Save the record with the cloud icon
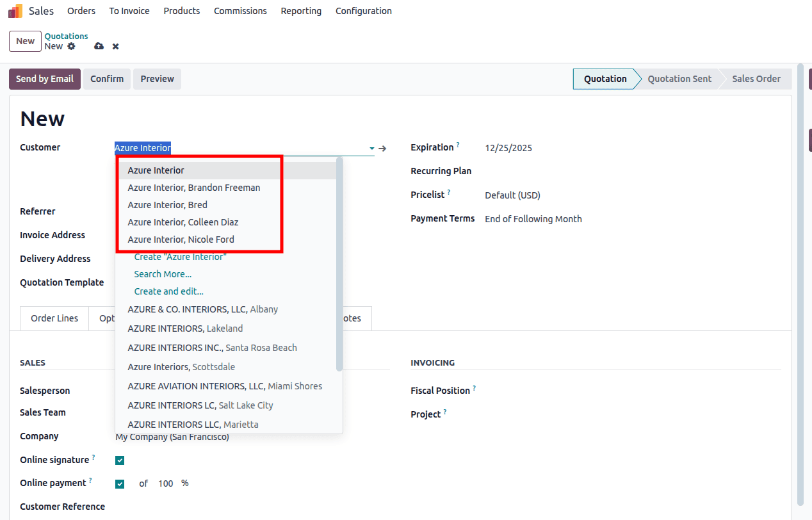812x520 pixels. click(x=99, y=46)
